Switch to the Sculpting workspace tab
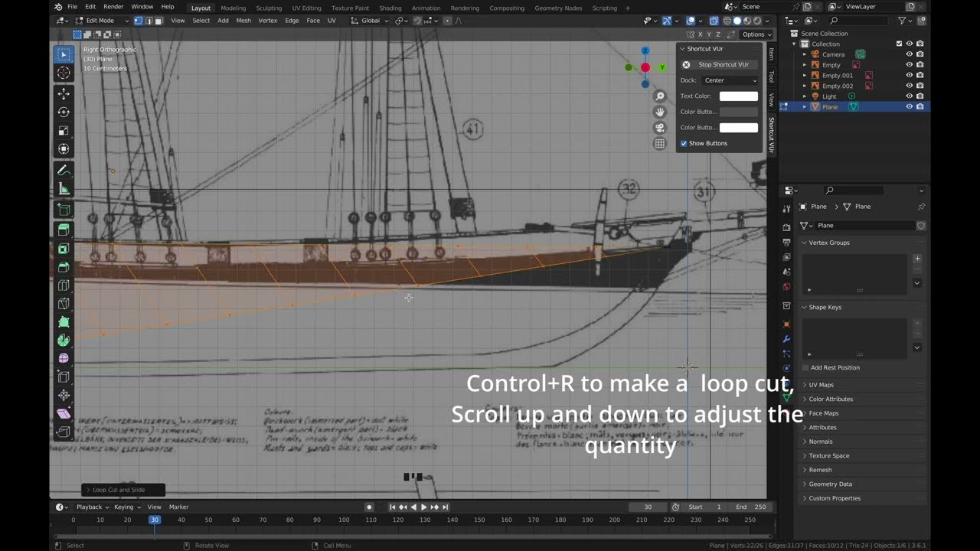 point(269,8)
